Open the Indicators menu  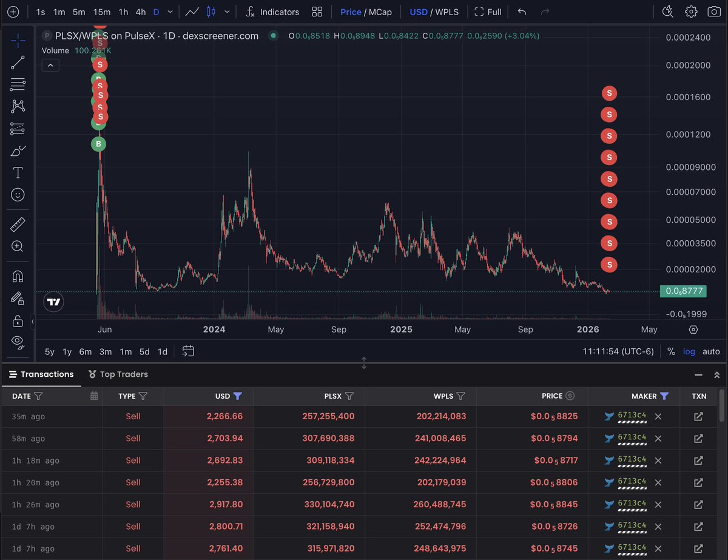[x=273, y=12]
